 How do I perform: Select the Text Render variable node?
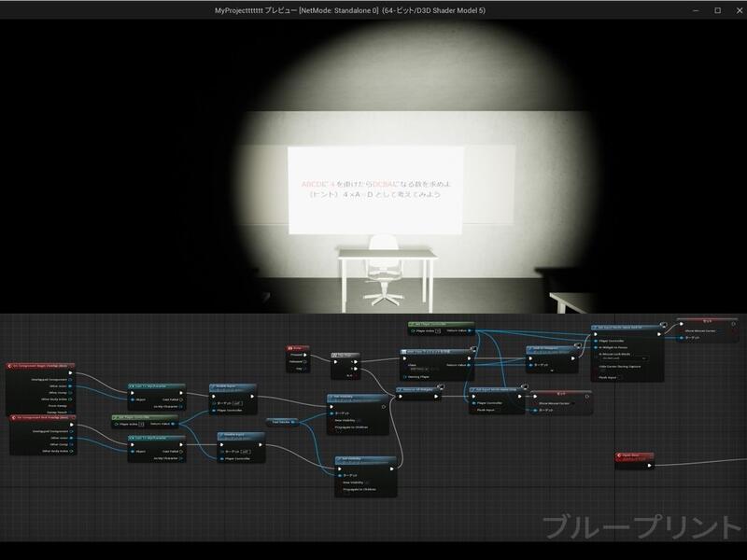click(282, 421)
